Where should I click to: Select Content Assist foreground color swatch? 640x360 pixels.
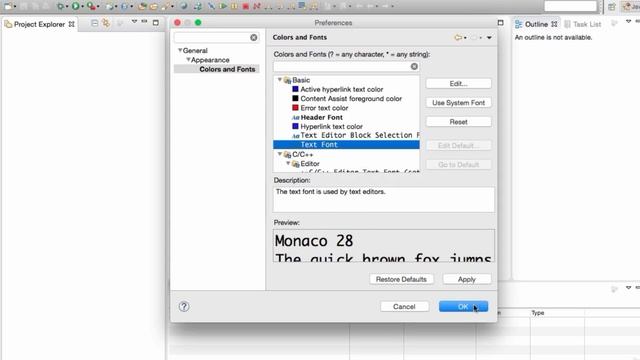[x=295, y=98]
